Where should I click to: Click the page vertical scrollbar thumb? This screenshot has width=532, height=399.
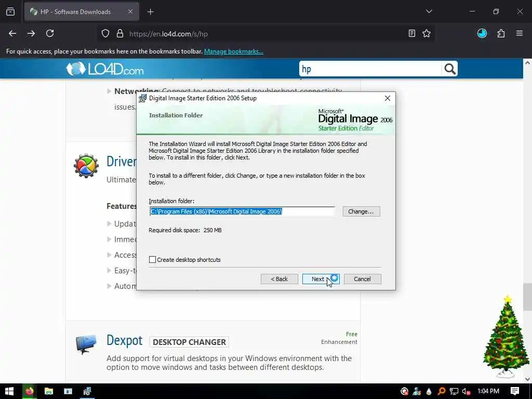click(527, 297)
